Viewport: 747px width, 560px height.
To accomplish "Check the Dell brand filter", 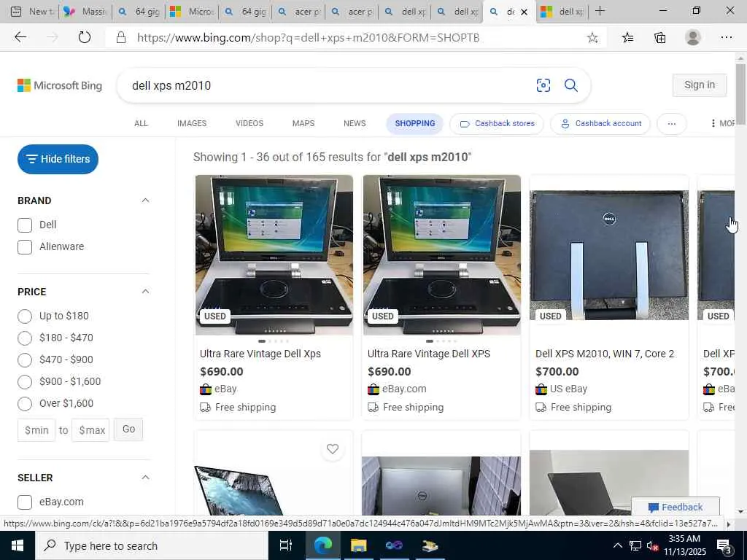I will [x=25, y=225].
